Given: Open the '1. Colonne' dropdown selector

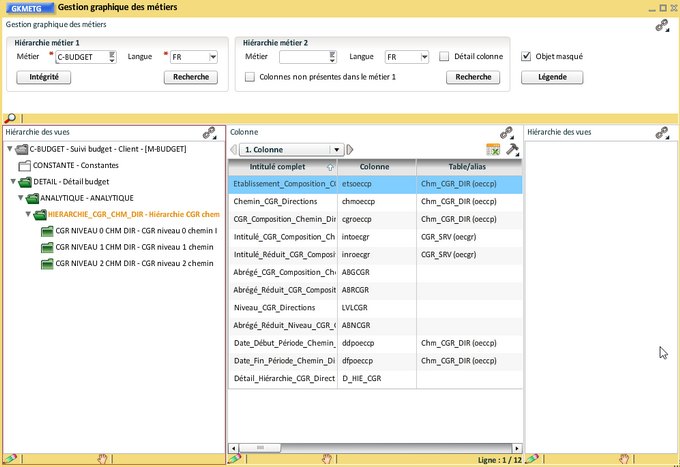Looking at the screenshot, I should (337, 149).
